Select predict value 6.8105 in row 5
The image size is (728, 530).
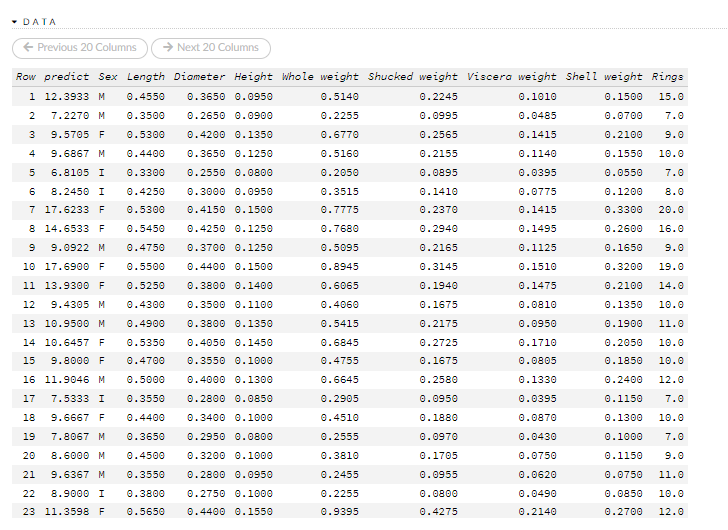tap(70, 173)
